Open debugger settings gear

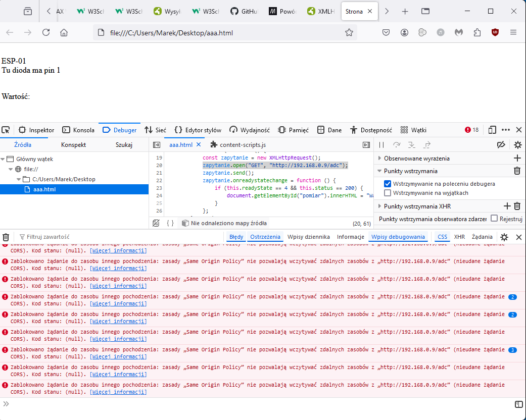tap(517, 145)
